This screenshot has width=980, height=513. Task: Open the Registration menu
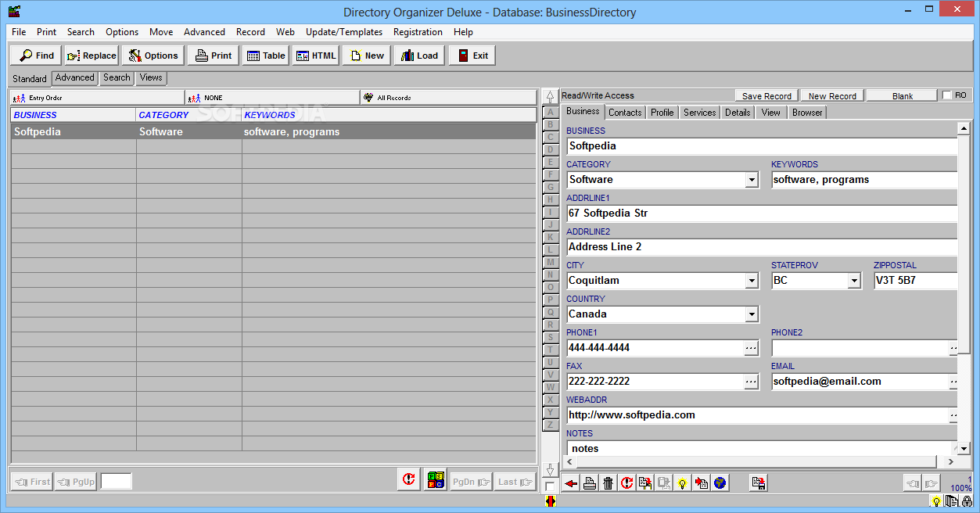(418, 32)
